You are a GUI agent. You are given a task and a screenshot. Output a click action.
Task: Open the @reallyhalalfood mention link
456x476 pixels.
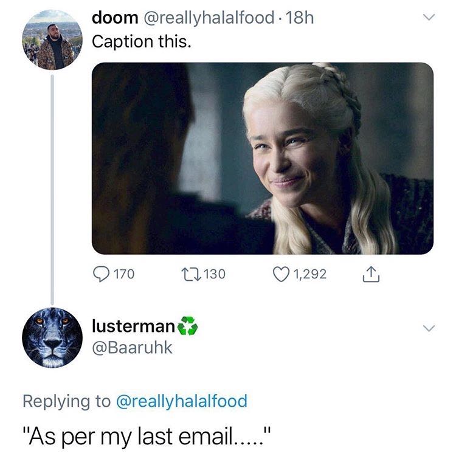tap(182, 401)
